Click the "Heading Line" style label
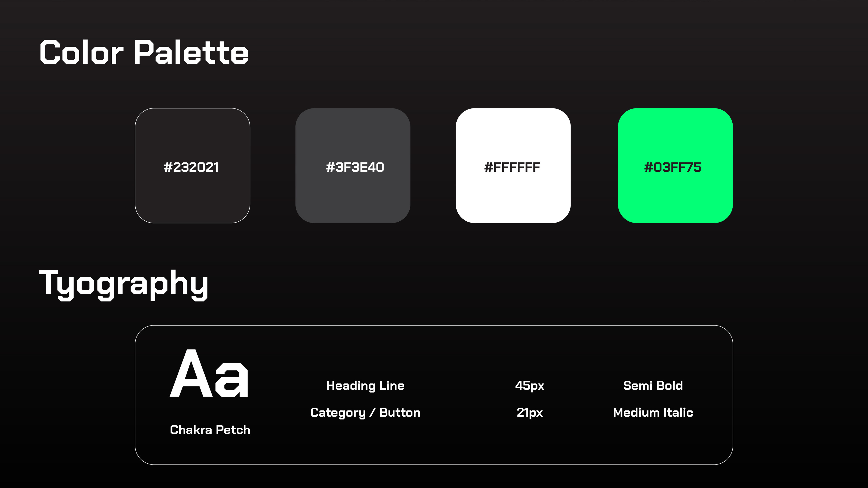 [365, 386]
